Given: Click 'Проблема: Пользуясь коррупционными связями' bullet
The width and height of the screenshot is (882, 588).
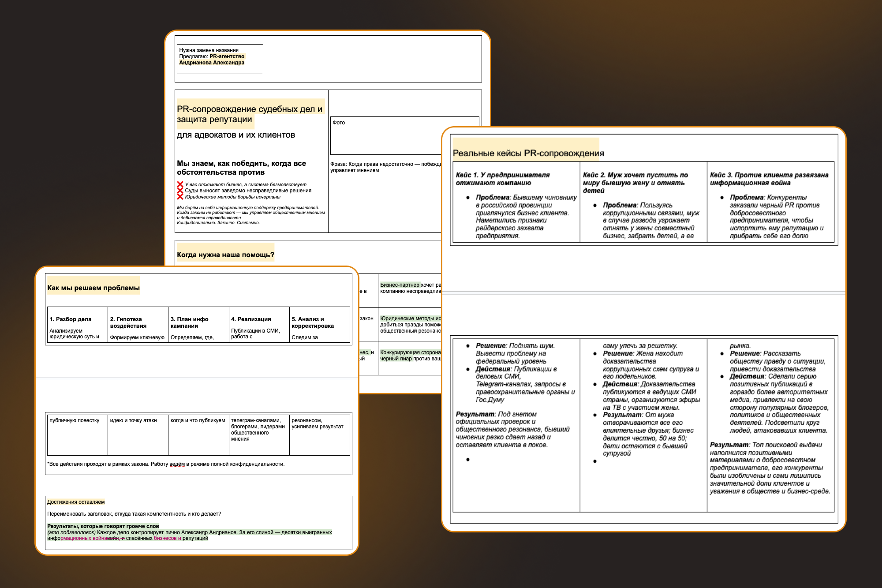Looking at the screenshot, I should (x=651, y=221).
